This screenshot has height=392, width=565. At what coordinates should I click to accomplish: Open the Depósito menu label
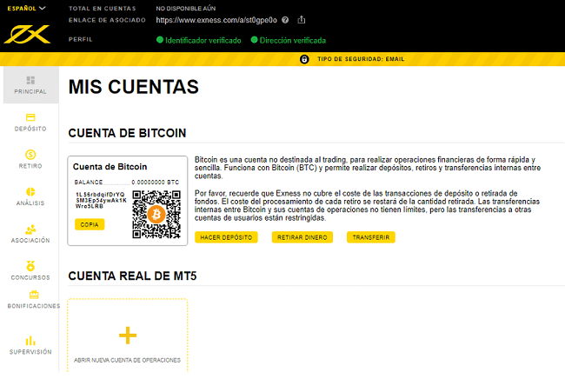[x=30, y=129]
